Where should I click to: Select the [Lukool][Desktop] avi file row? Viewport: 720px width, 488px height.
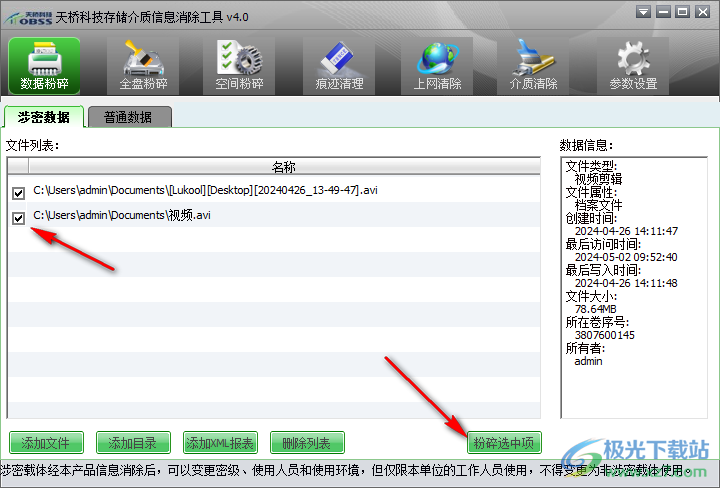[274, 190]
